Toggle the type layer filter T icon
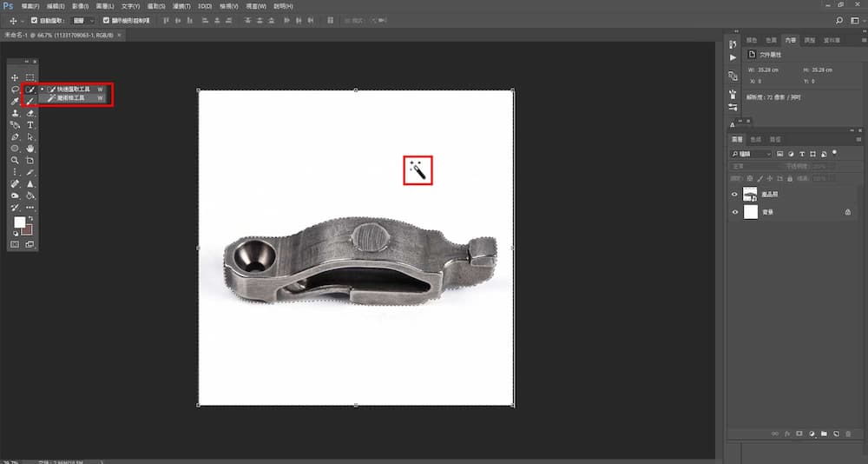Image resolution: width=868 pixels, height=464 pixels. pos(801,154)
